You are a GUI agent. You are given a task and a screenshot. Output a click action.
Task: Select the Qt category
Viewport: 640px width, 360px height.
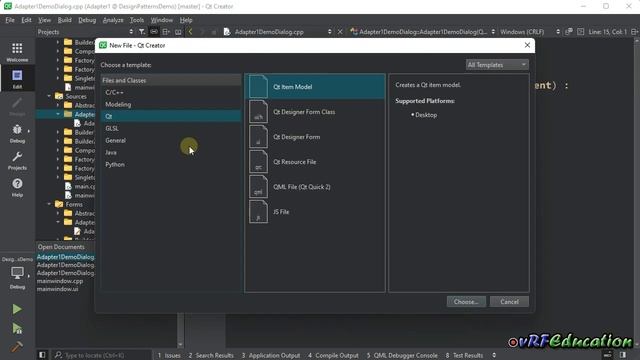pyautogui.click(x=171, y=116)
